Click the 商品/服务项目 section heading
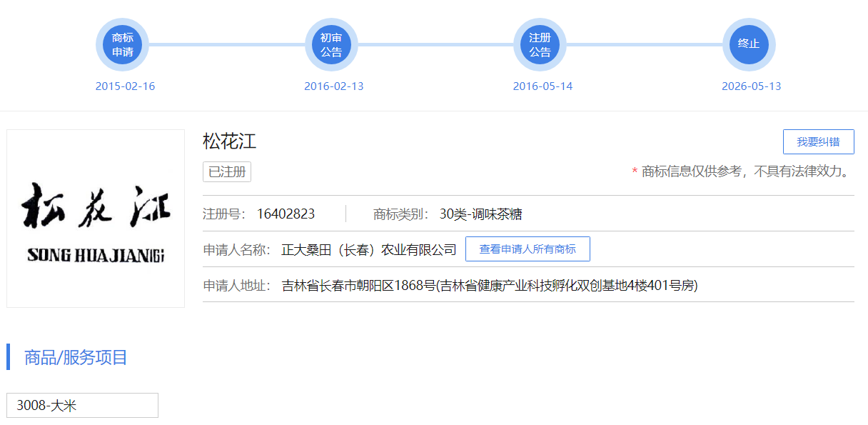Screen dimensions: 868x425 tap(76, 357)
